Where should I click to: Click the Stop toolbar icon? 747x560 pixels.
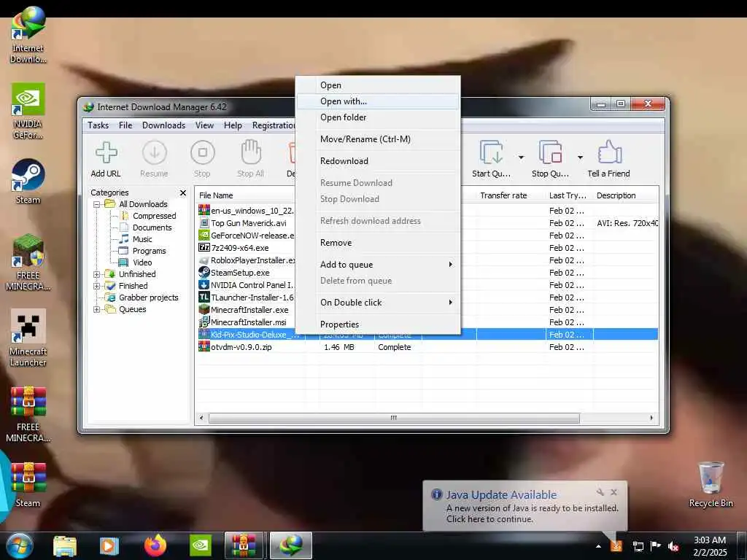coord(203,153)
